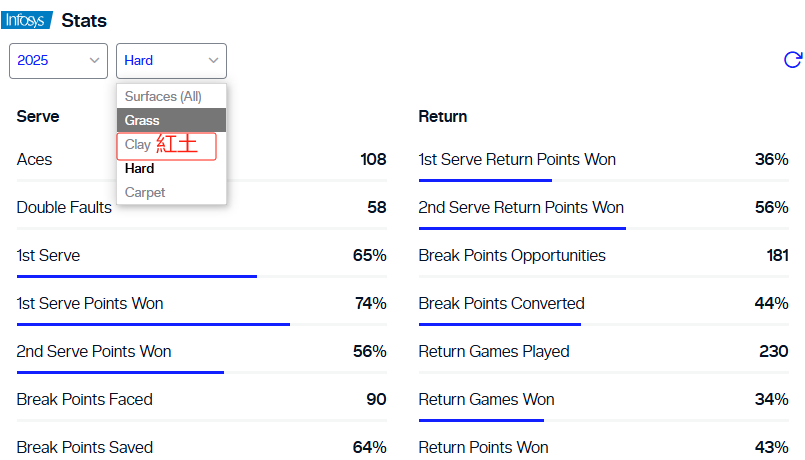Viewport: 805px width, 460px height.
Task: Click the Aces stat row
Action: pyautogui.click(x=202, y=160)
